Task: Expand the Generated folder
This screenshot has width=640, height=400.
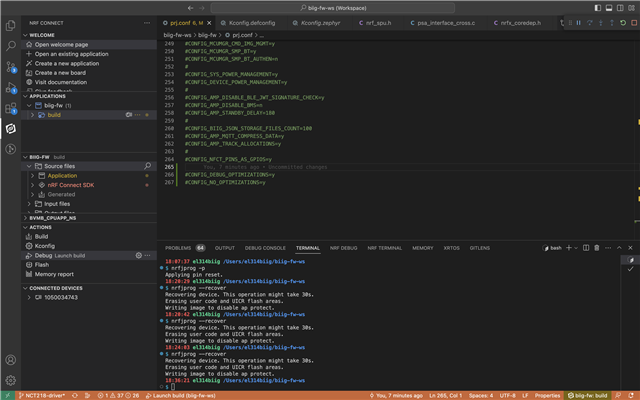Action: (33, 194)
